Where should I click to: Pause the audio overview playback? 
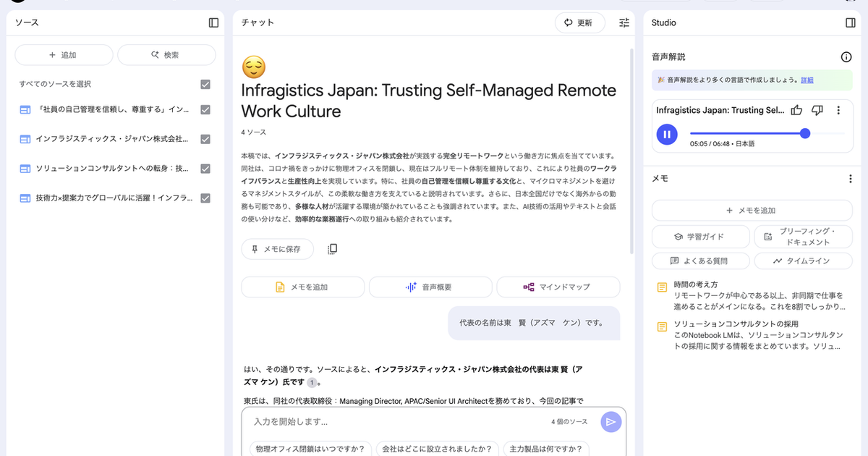tap(667, 134)
